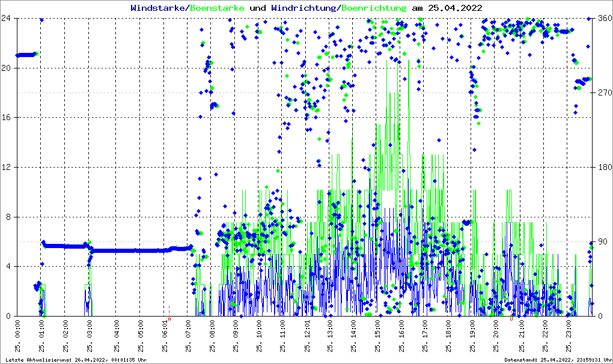
Task: Click the '24' label on left axis
Action: tap(7, 19)
